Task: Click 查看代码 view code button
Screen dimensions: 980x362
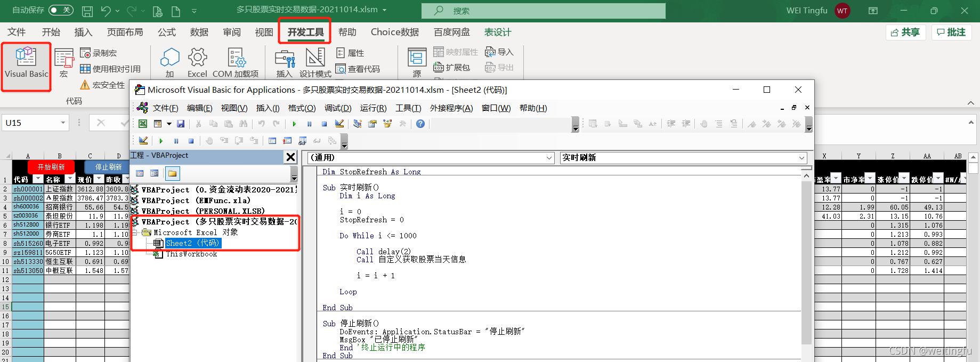Action: tap(358, 69)
